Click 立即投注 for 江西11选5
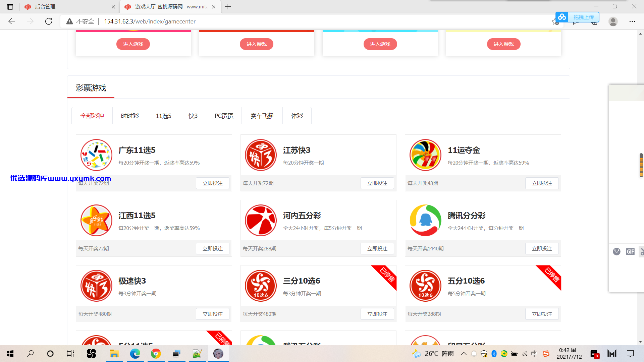This screenshot has width=644, height=362. pyautogui.click(x=213, y=249)
